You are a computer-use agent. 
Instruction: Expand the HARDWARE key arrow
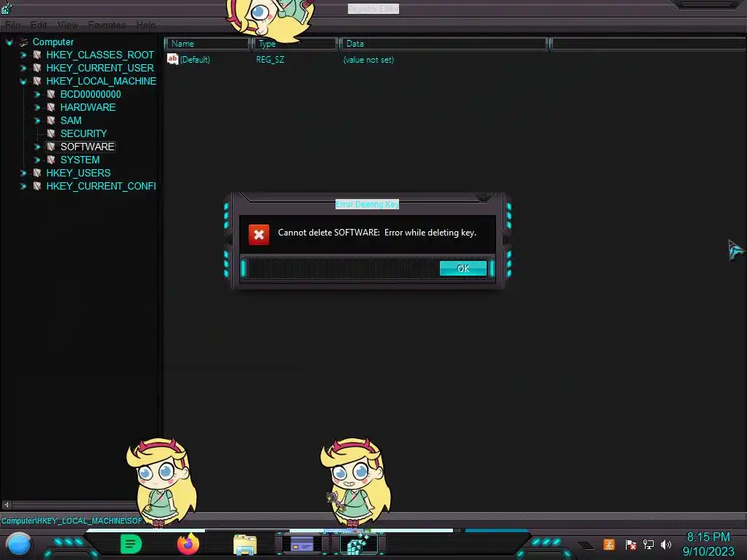pyautogui.click(x=37, y=108)
